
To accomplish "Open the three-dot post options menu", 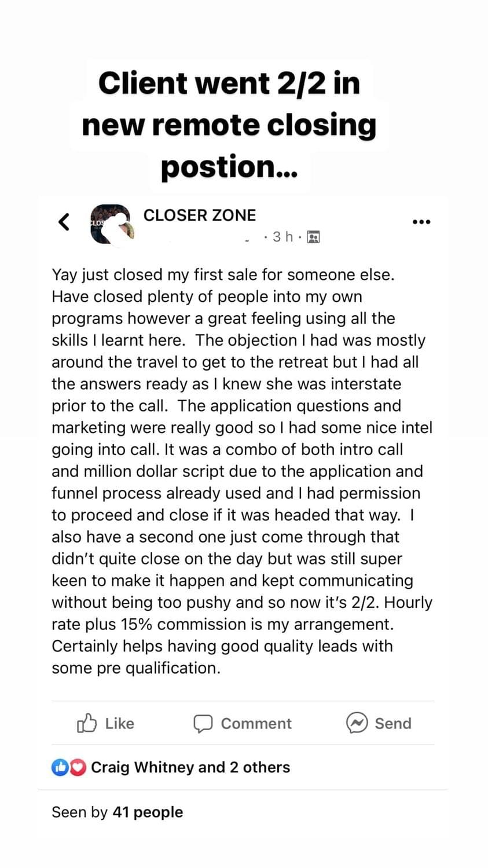I will pyautogui.click(x=421, y=222).
